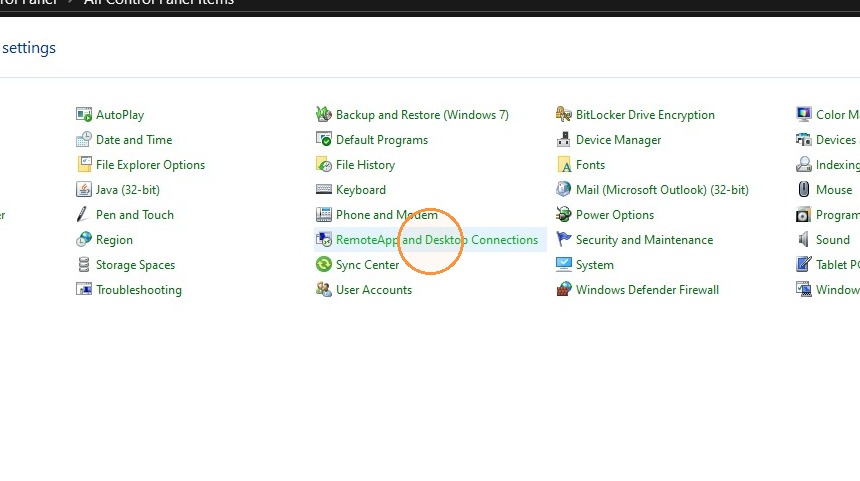Click the Date and Time icon

coord(84,140)
